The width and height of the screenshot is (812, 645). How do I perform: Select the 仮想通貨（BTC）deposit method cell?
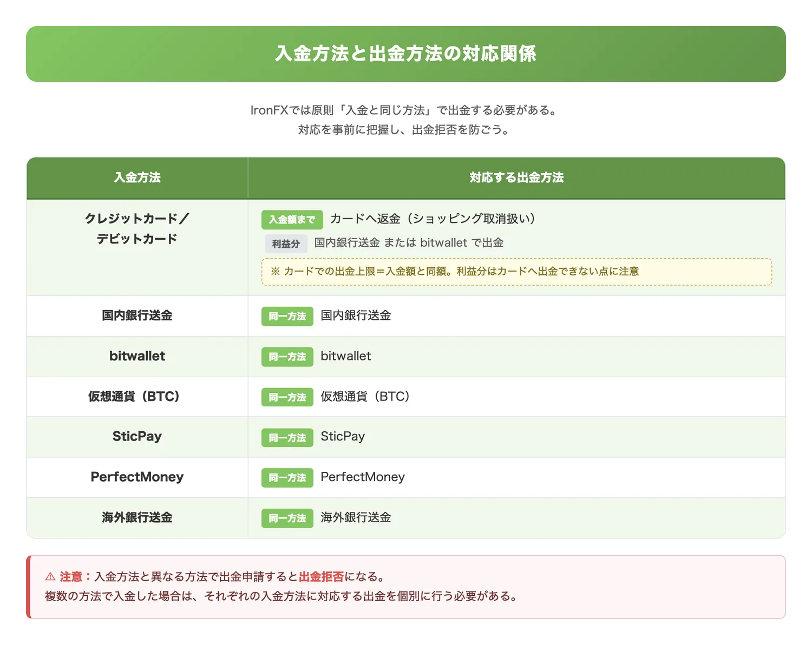137,397
